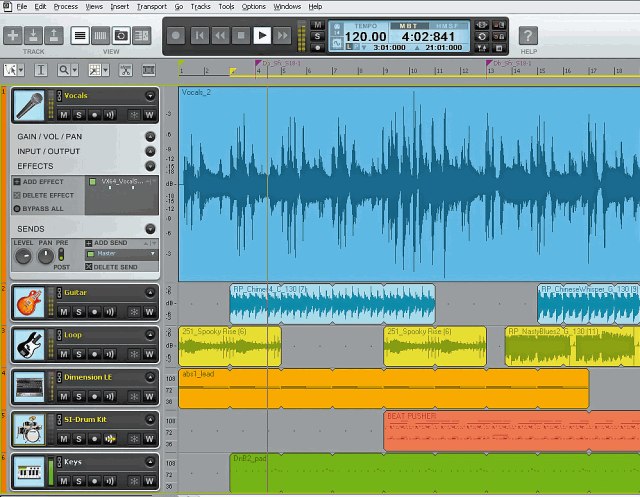Open the Loop Construction view icon
Image resolution: width=640 pixels, height=497 pixels.
[142, 36]
